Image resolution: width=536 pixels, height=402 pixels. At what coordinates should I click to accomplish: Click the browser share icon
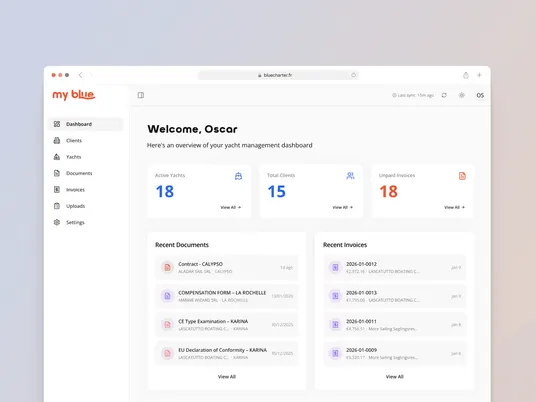(466, 75)
